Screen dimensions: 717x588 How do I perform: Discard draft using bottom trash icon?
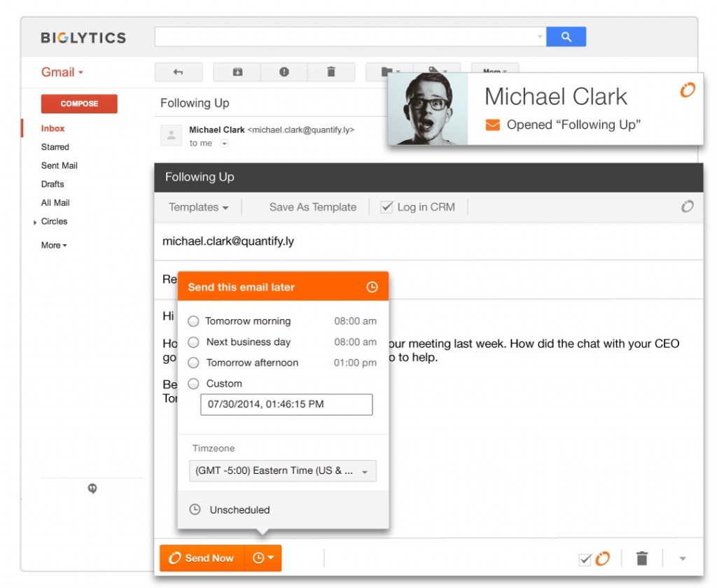[x=641, y=558]
